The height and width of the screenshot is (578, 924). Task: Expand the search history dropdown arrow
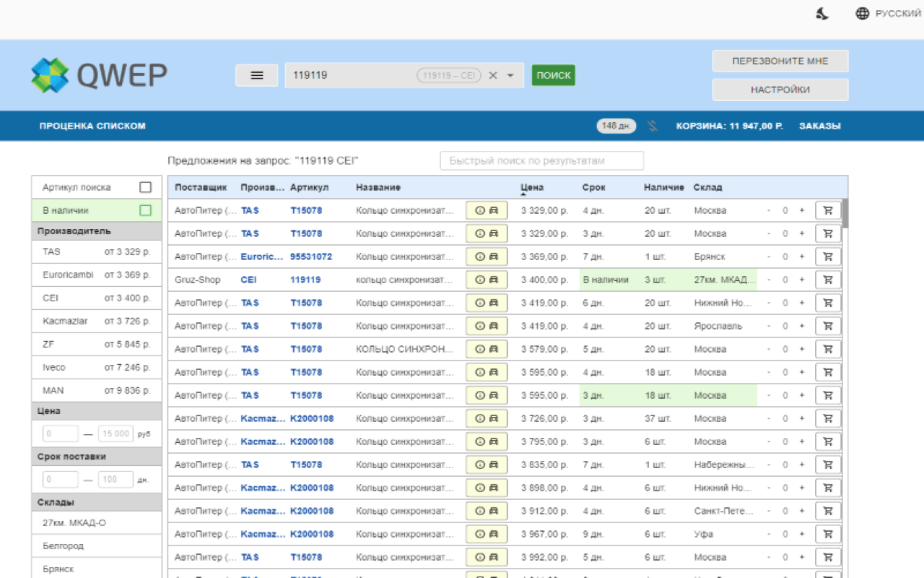pyautogui.click(x=510, y=75)
